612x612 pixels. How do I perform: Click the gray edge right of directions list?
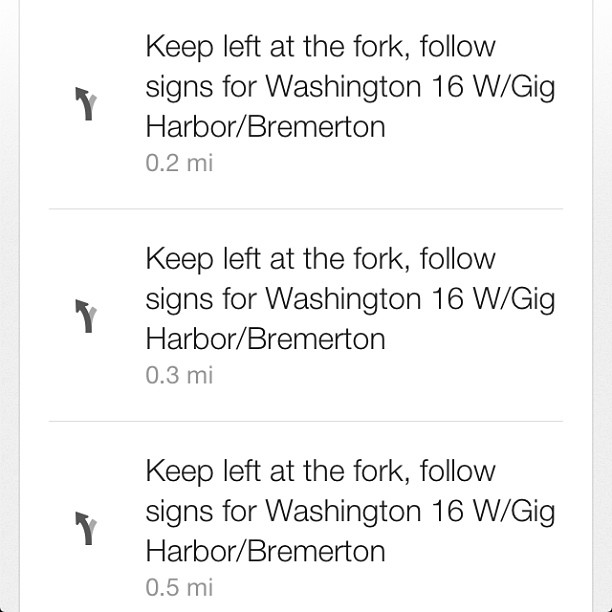pyautogui.click(x=602, y=306)
